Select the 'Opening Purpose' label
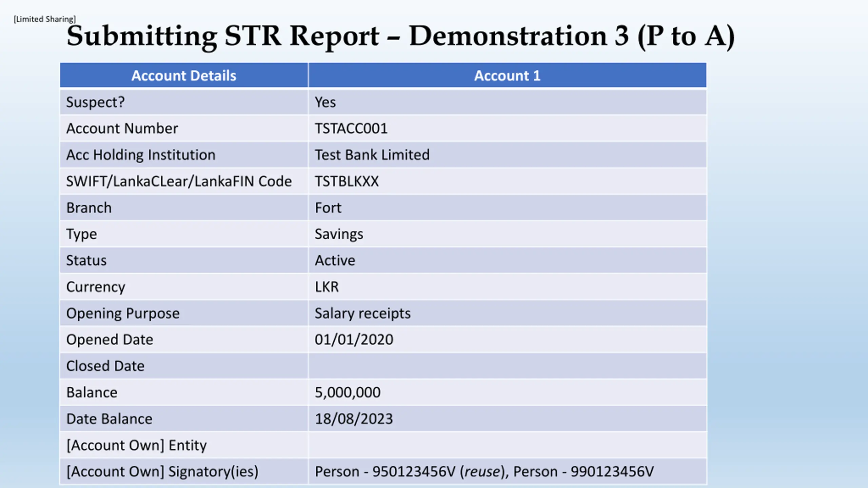868x488 pixels. point(123,313)
